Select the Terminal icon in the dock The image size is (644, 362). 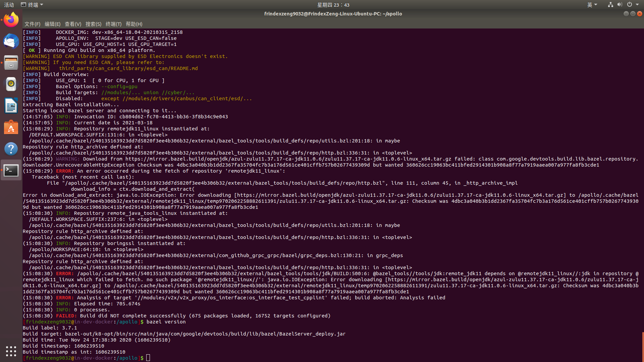(x=11, y=170)
